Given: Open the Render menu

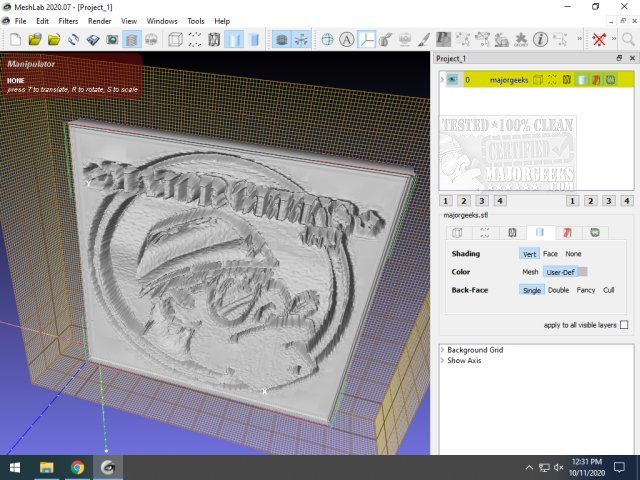Looking at the screenshot, I should [99, 21].
